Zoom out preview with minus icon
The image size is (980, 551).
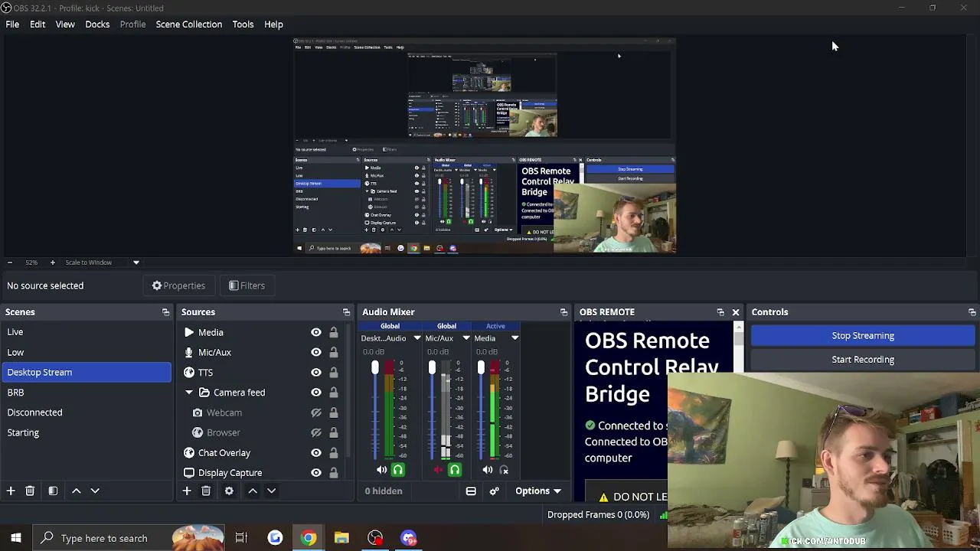[9, 262]
